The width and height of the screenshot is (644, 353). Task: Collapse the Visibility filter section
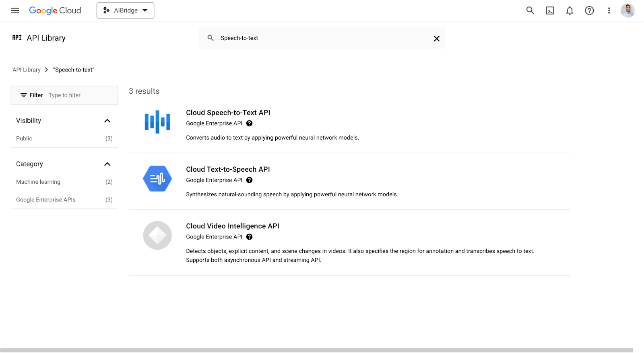click(107, 121)
